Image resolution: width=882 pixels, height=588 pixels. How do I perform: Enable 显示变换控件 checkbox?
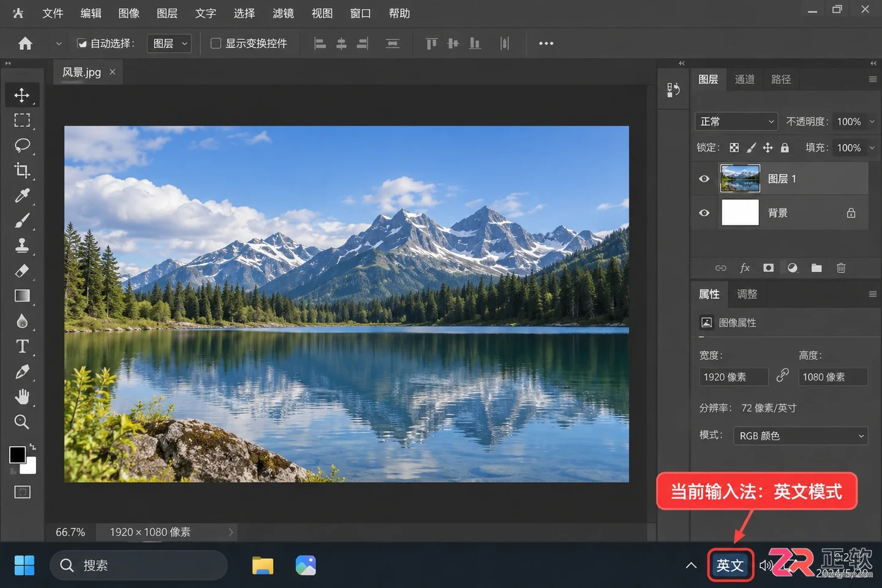point(216,43)
